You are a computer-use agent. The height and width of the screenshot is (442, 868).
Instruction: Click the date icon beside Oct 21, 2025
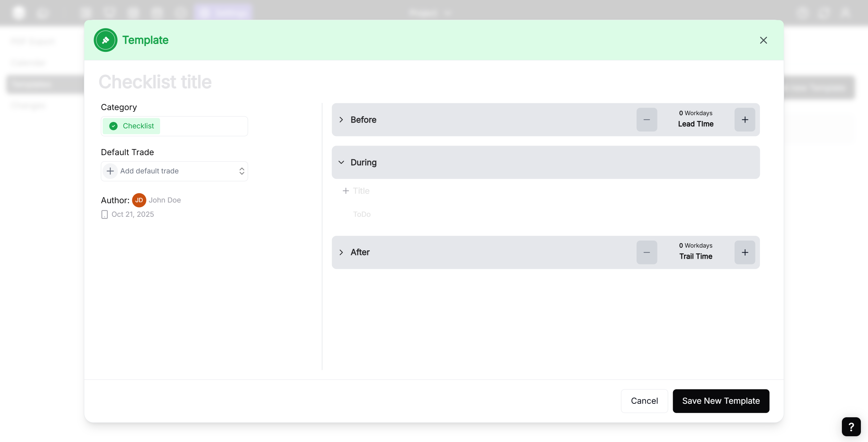click(104, 214)
